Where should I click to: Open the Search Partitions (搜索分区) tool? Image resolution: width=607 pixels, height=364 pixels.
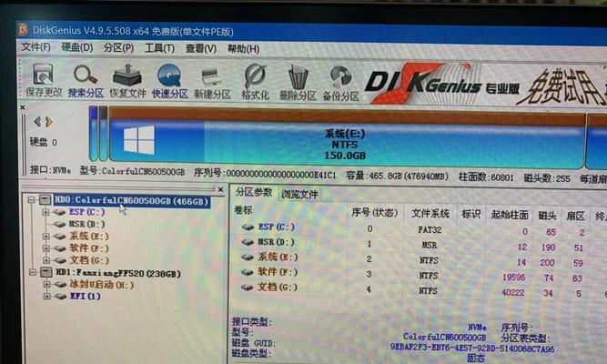point(86,81)
